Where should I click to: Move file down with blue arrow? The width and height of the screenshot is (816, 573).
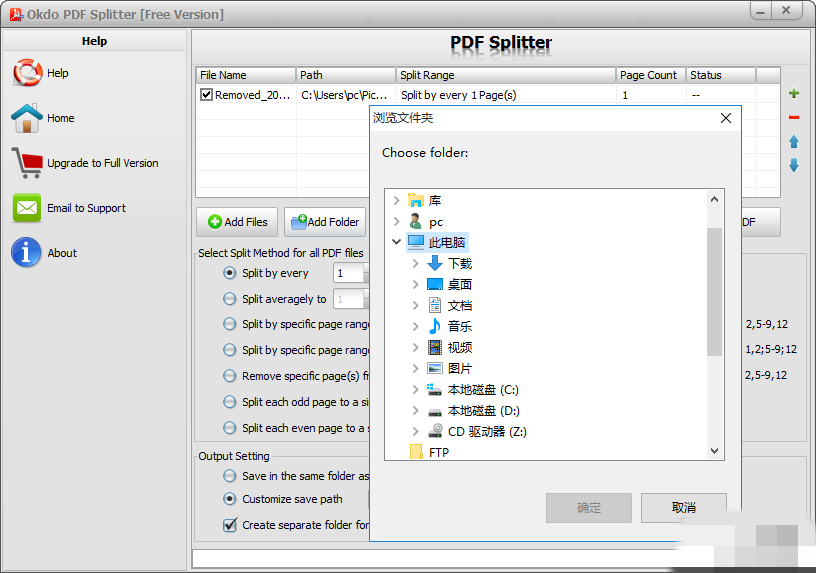pyautogui.click(x=794, y=165)
